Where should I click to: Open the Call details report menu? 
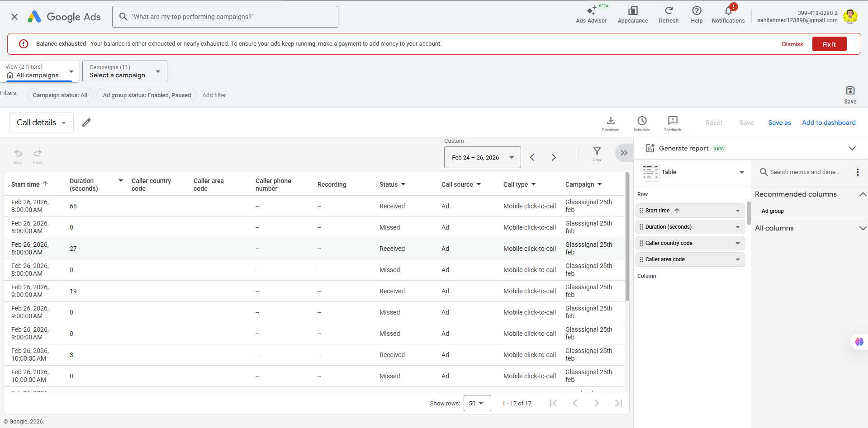(41, 122)
